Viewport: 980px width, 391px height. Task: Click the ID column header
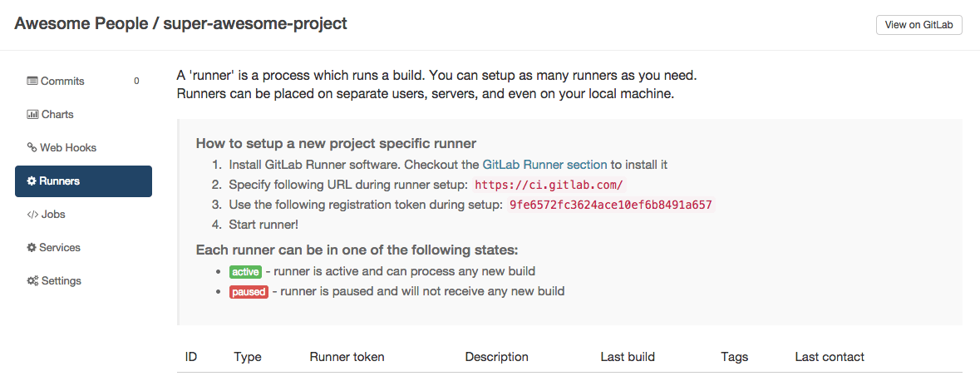(x=191, y=357)
